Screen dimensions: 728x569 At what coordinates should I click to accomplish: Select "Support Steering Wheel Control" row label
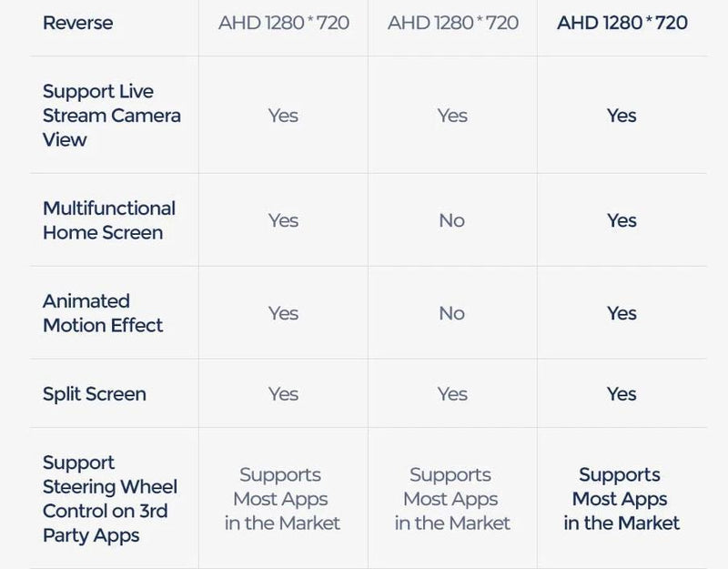(110, 499)
